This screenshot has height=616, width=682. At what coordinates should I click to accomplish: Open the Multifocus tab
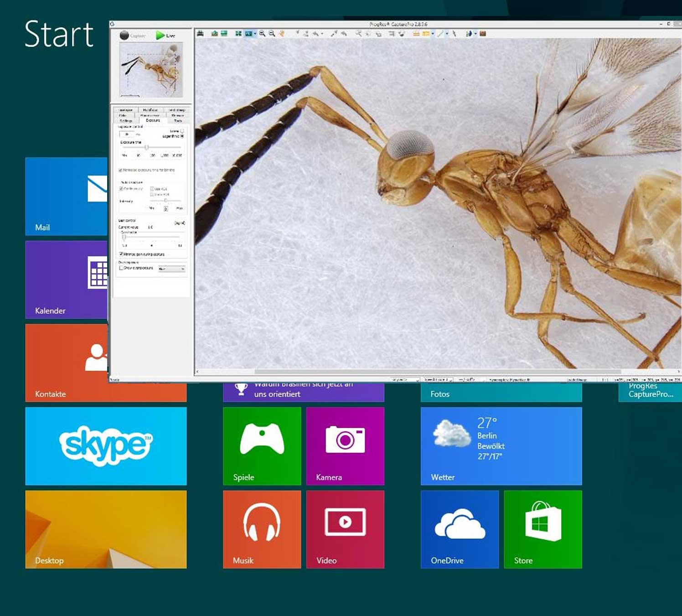point(150,110)
